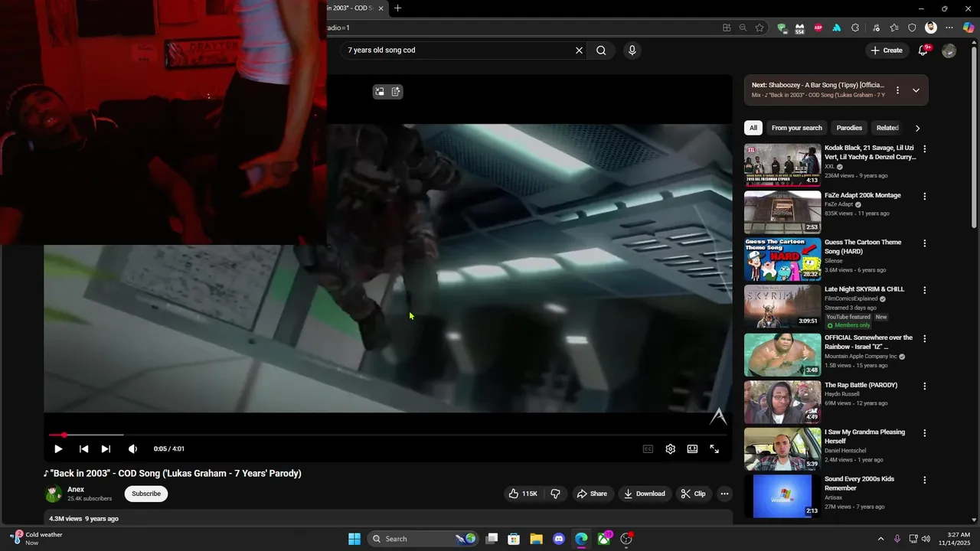The width and height of the screenshot is (980, 551).
Task: Dislike the video
Action: pos(556,494)
